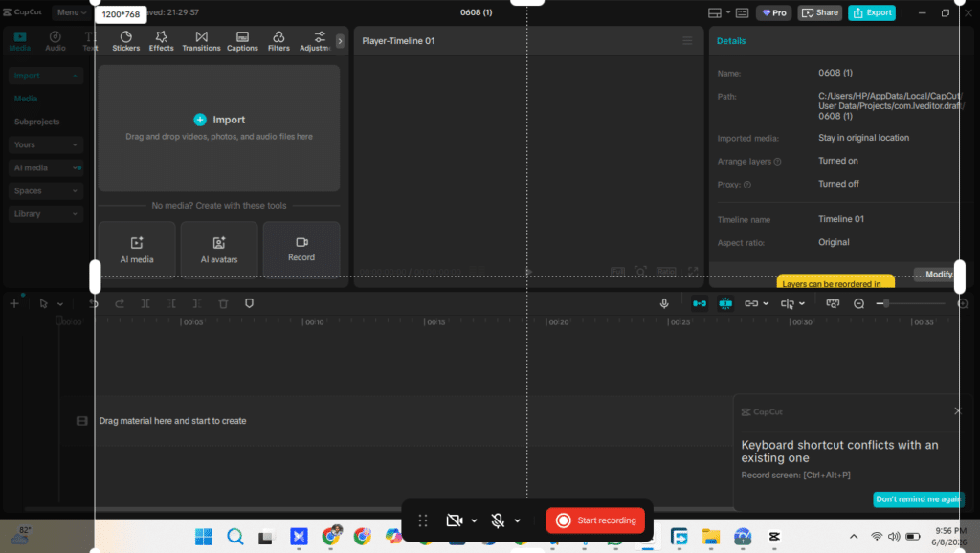Screen dimensions: 980x553
Task: Open Windows Search from the taskbar
Action: (x=235, y=537)
